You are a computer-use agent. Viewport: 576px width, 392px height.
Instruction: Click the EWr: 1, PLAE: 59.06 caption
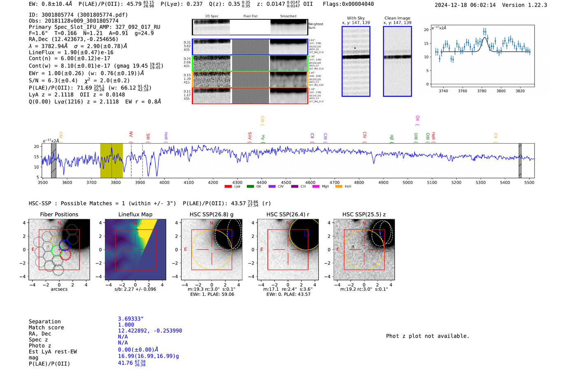213,294
